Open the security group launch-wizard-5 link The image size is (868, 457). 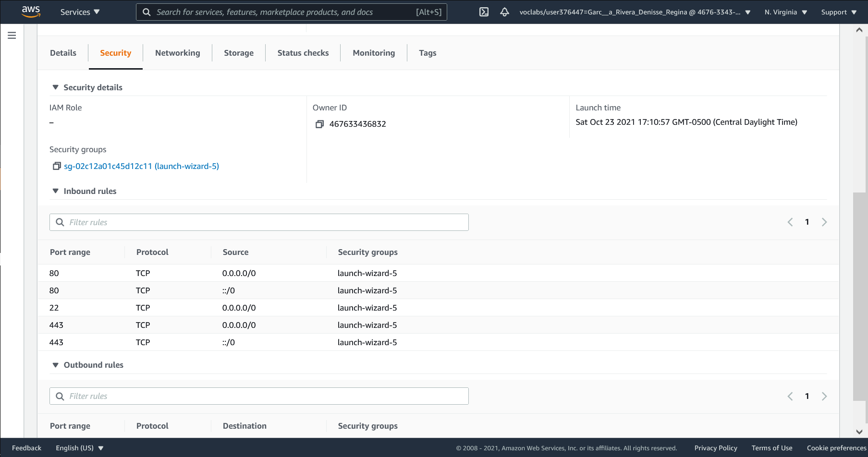142,166
